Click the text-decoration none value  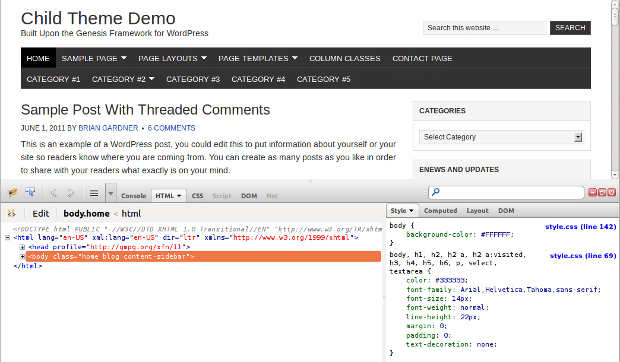click(486, 344)
